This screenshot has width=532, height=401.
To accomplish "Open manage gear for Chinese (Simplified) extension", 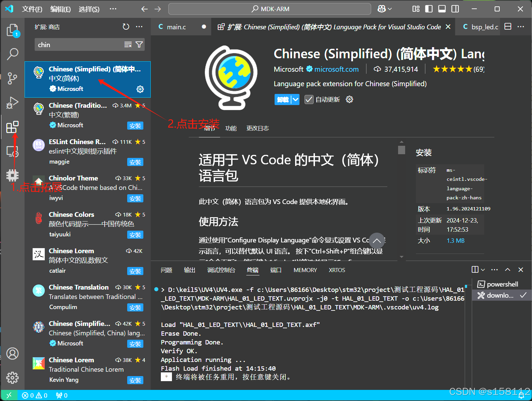I will pos(140,89).
